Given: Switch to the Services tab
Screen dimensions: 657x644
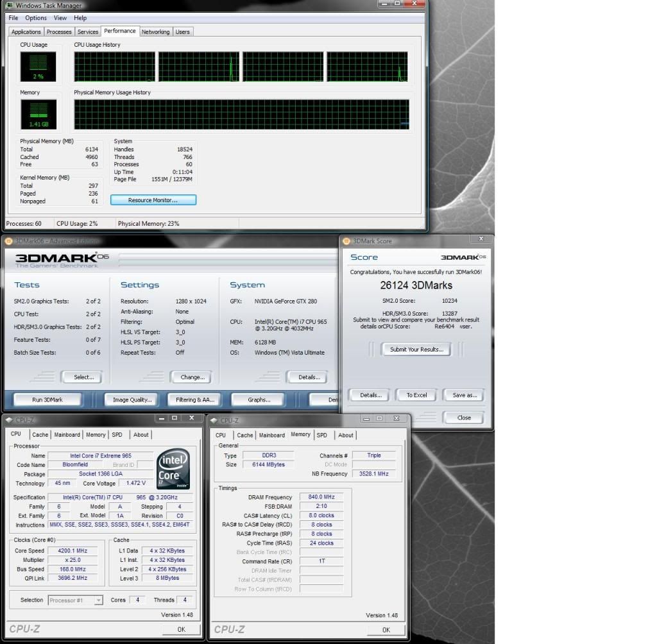Looking at the screenshot, I should tap(88, 32).
